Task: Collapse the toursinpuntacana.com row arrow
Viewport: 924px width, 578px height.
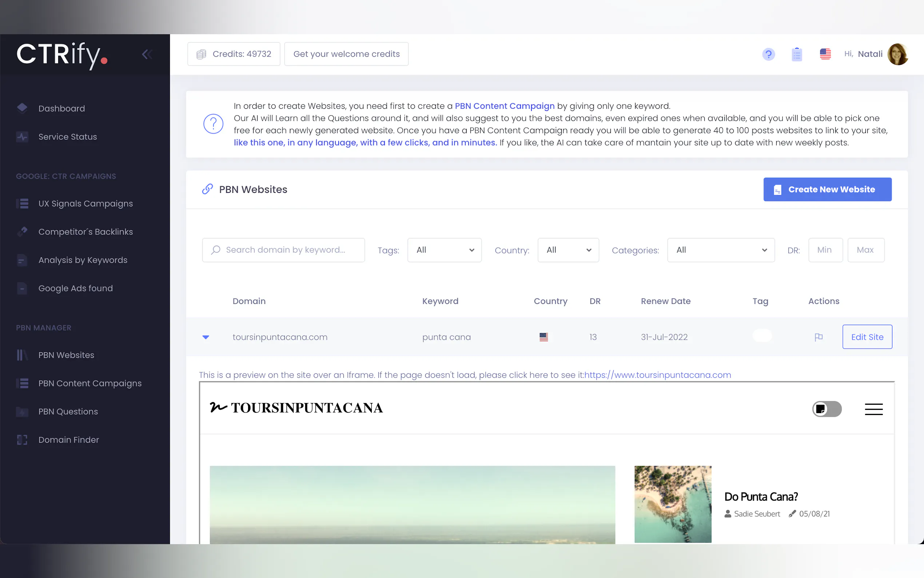Action: [x=206, y=337]
